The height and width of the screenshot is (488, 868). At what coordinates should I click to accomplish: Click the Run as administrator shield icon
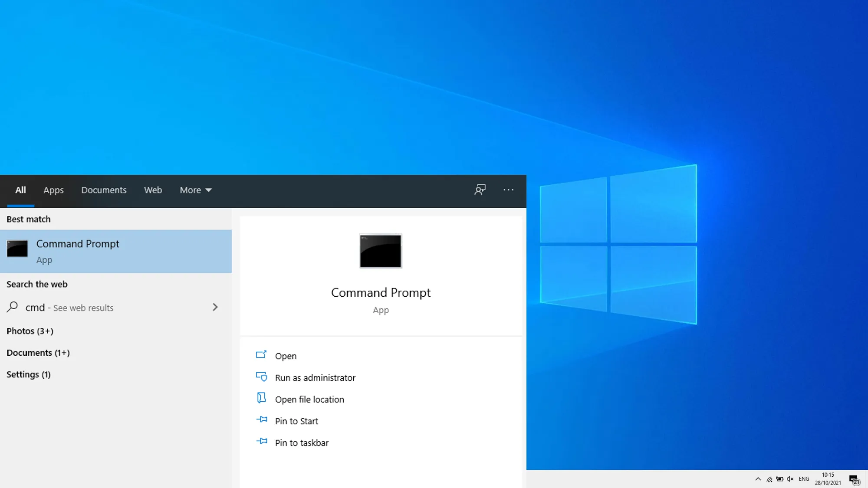pos(261,377)
